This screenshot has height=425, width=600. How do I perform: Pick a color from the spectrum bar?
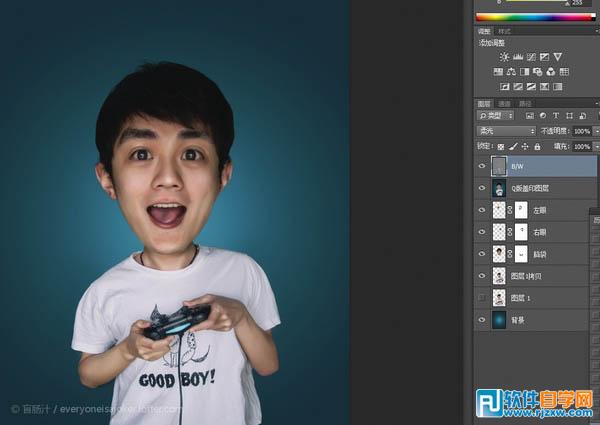[536, 17]
